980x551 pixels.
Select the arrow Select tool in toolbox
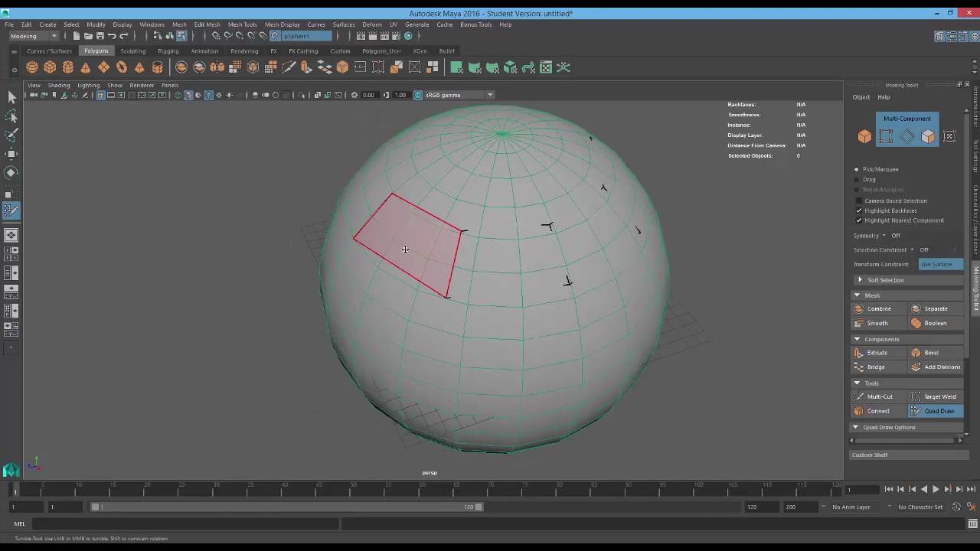pyautogui.click(x=11, y=97)
